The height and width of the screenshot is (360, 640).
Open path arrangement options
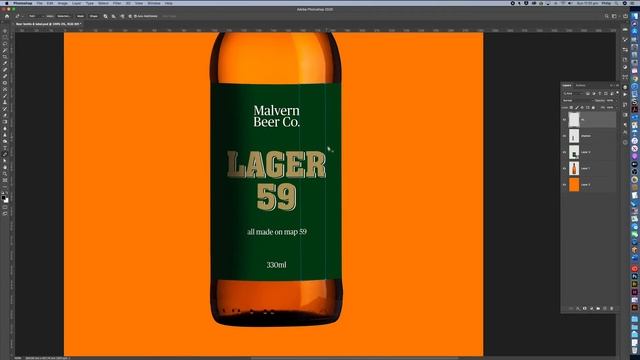click(122, 16)
